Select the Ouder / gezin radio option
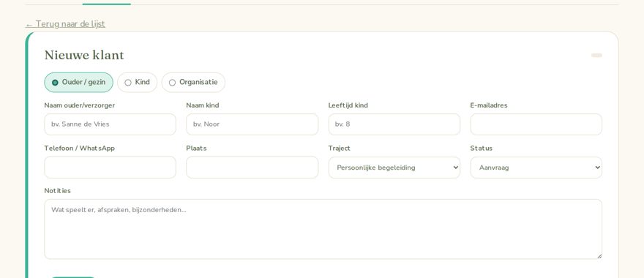644x278 pixels. [x=78, y=83]
